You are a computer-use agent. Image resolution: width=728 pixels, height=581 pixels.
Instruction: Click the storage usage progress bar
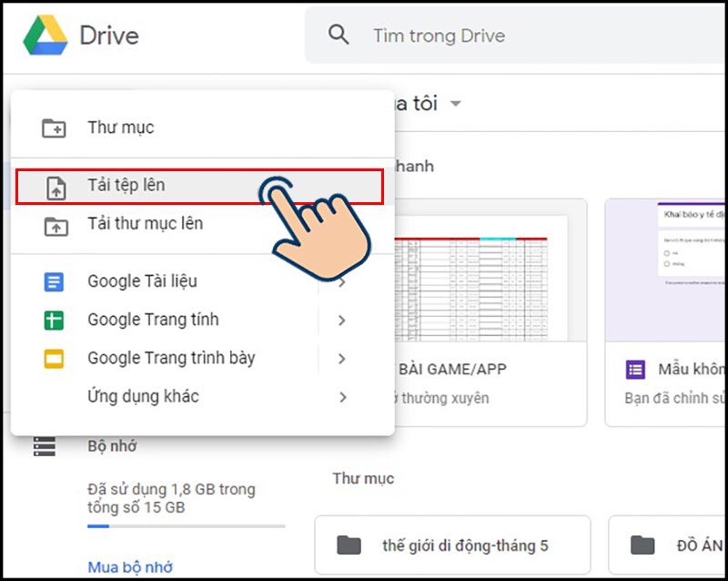(x=187, y=526)
